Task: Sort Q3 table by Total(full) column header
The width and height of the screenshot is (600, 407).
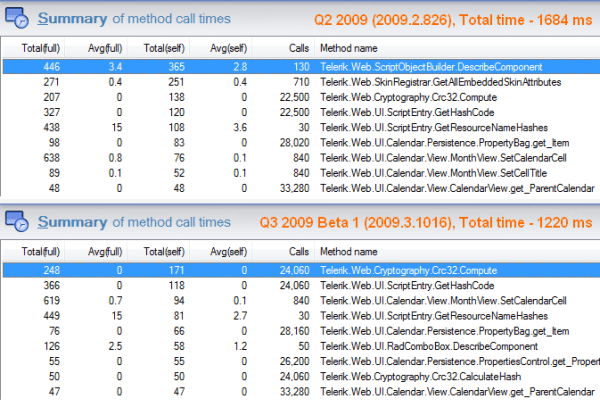Action: pyautogui.click(x=33, y=252)
